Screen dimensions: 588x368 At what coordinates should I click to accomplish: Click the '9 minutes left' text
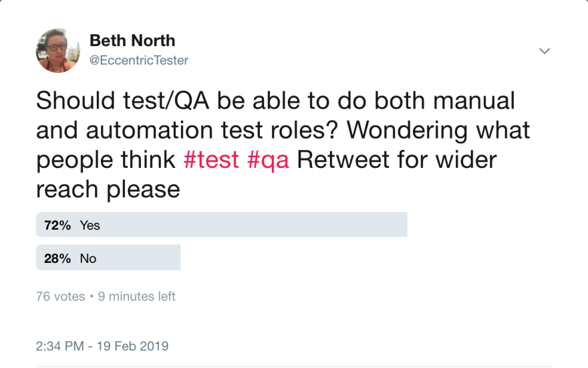(x=137, y=296)
